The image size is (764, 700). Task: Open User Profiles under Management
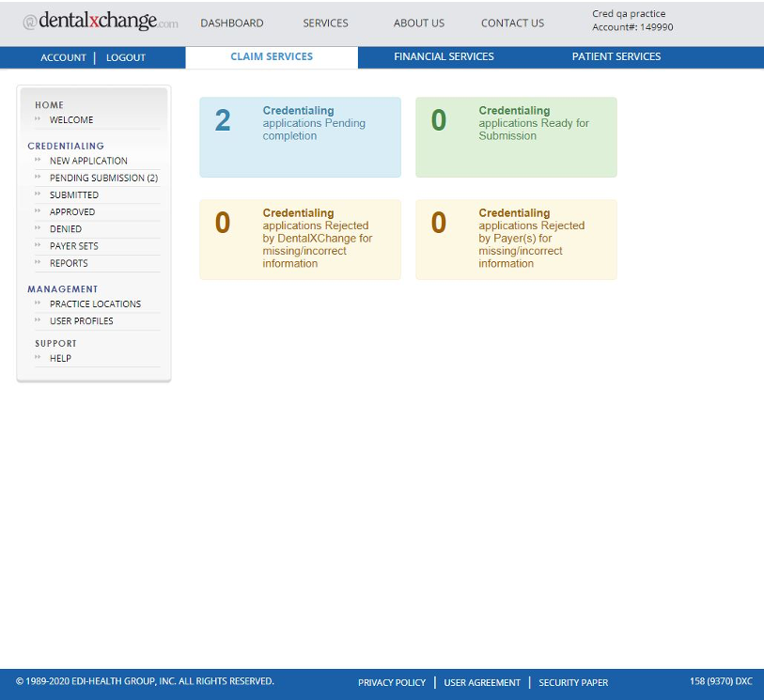(82, 321)
